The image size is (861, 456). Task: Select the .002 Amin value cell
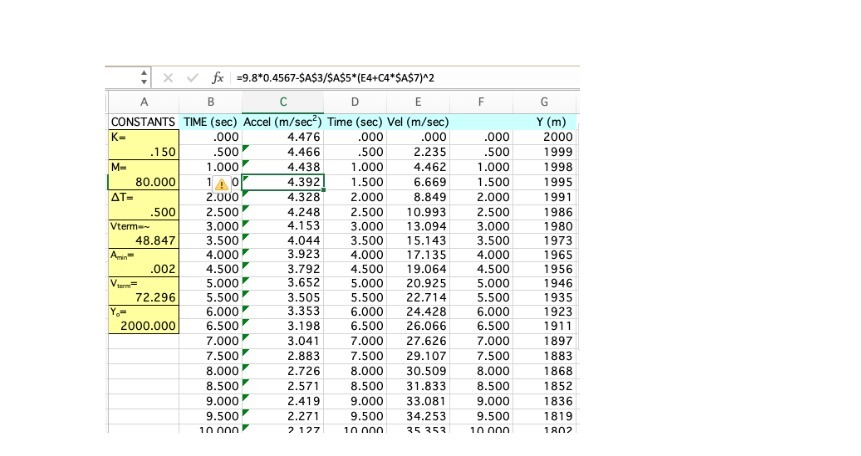144,269
